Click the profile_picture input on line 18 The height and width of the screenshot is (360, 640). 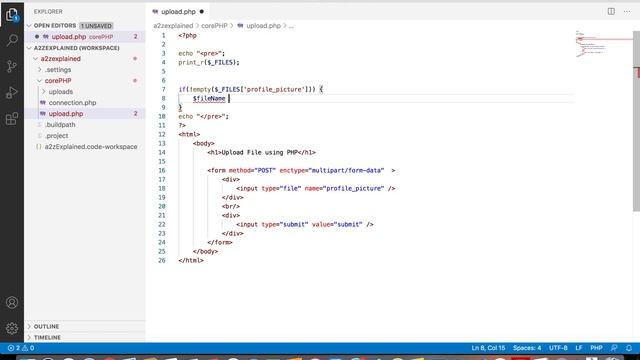click(x=316, y=189)
